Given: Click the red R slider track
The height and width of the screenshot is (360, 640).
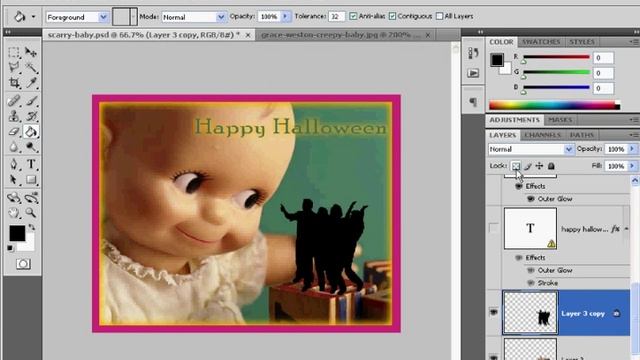Looking at the screenshot, I should tap(556, 57).
